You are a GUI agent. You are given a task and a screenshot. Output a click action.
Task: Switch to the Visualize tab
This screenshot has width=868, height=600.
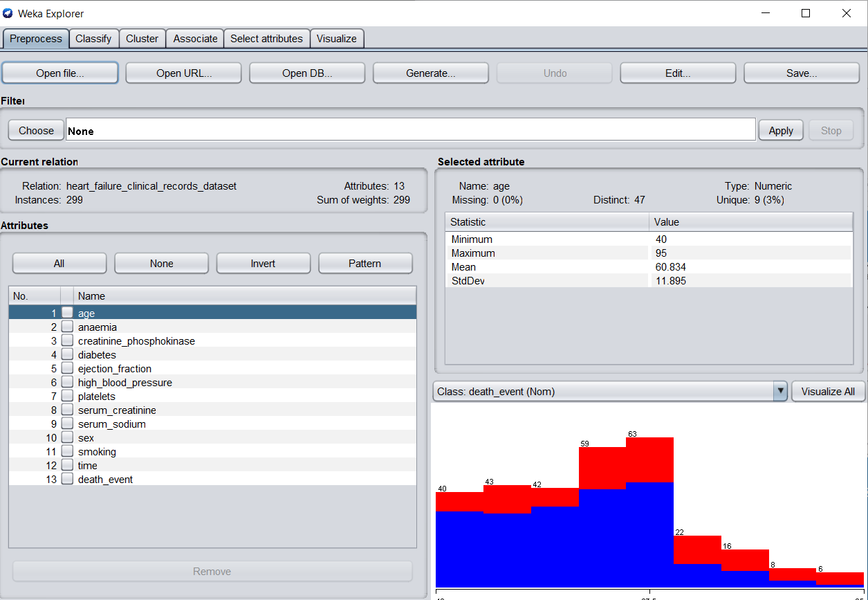point(337,39)
